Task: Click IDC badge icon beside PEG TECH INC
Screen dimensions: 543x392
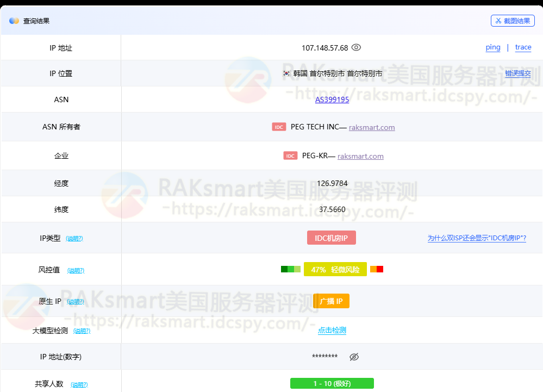Action: click(x=279, y=127)
